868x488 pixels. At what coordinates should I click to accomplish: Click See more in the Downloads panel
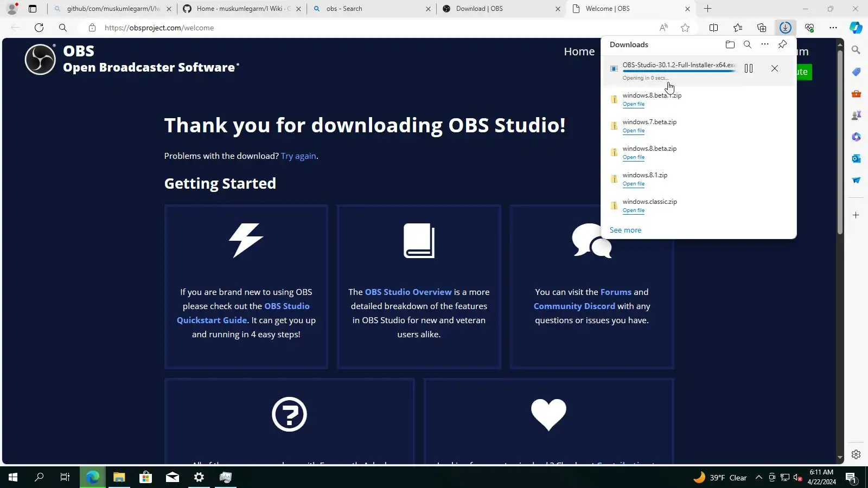(x=626, y=230)
